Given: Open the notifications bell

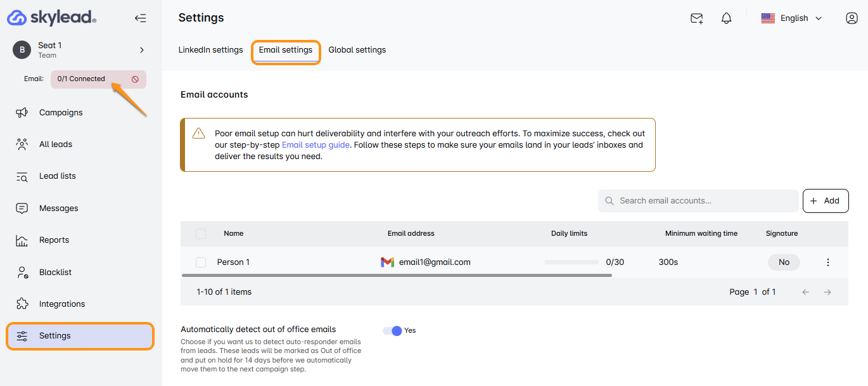Looking at the screenshot, I should click(726, 18).
